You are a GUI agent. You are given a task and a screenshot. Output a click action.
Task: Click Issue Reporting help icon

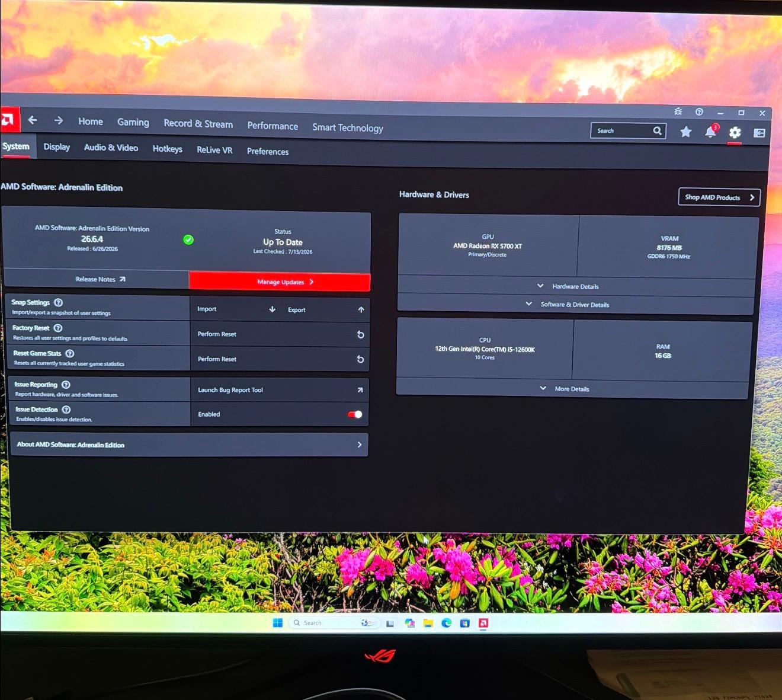tap(66, 385)
